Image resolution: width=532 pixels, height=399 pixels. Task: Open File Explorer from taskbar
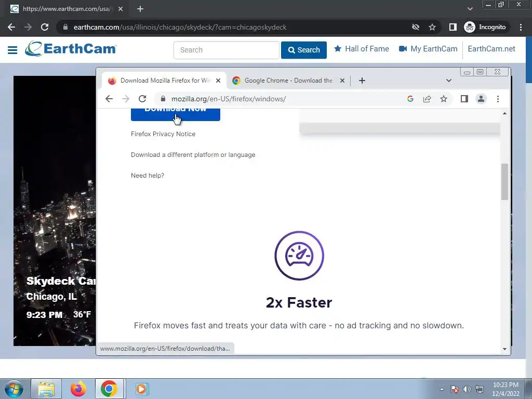[46, 389]
